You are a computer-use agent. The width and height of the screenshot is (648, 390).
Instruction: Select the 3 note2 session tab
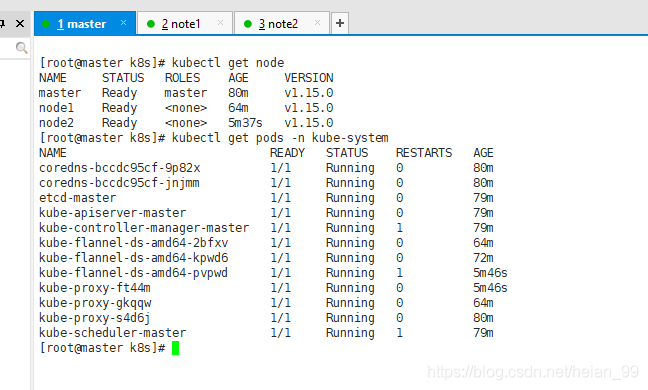click(x=281, y=24)
